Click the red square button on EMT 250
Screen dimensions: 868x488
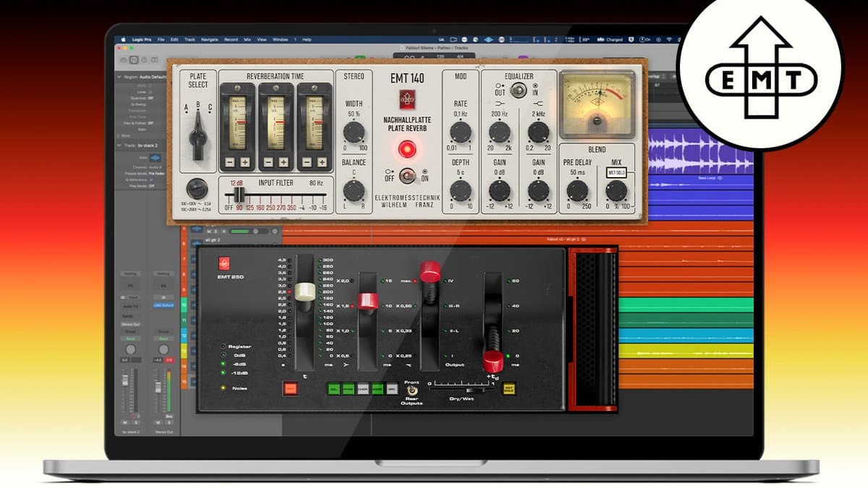(290, 389)
